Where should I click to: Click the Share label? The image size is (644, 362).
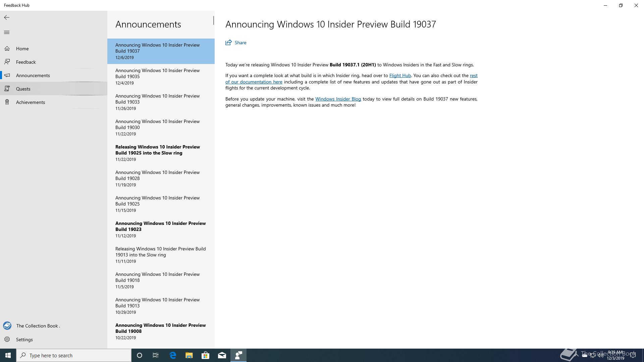coord(240,43)
